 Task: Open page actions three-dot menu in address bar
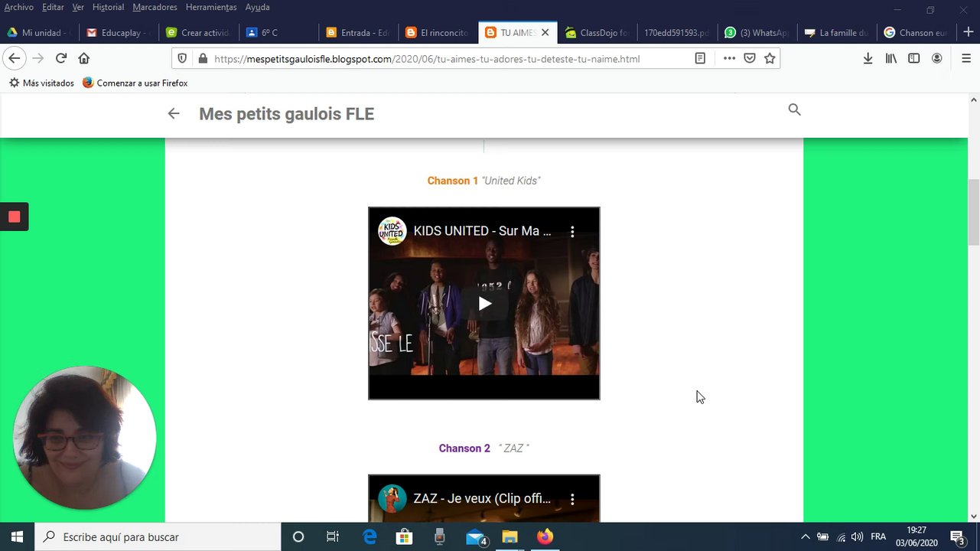729,58
